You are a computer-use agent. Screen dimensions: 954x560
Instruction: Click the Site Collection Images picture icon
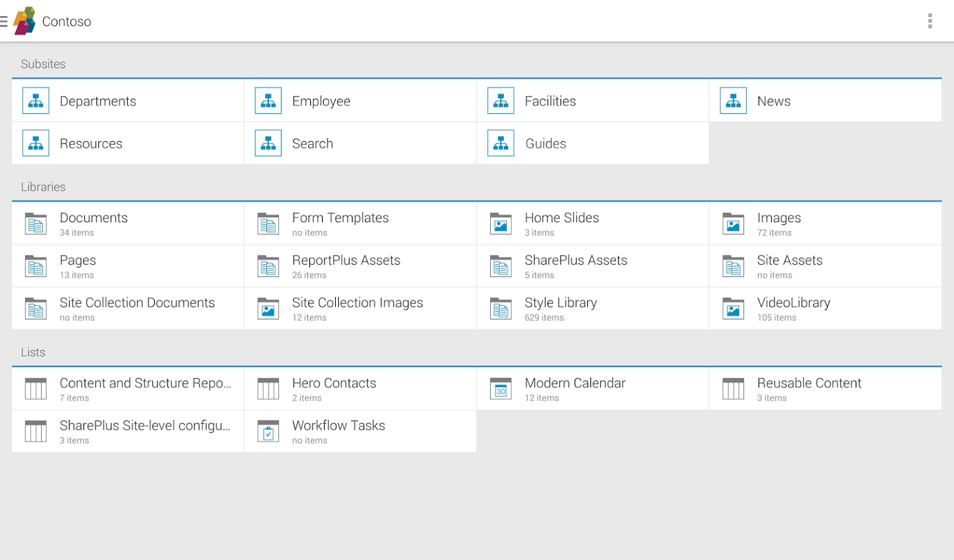pyautogui.click(x=268, y=308)
